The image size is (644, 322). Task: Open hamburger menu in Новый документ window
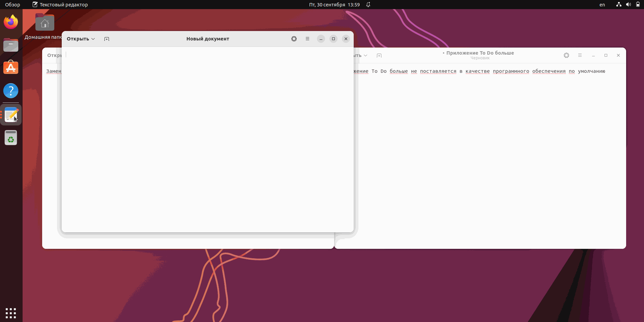pyautogui.click(x=308, y=39)
